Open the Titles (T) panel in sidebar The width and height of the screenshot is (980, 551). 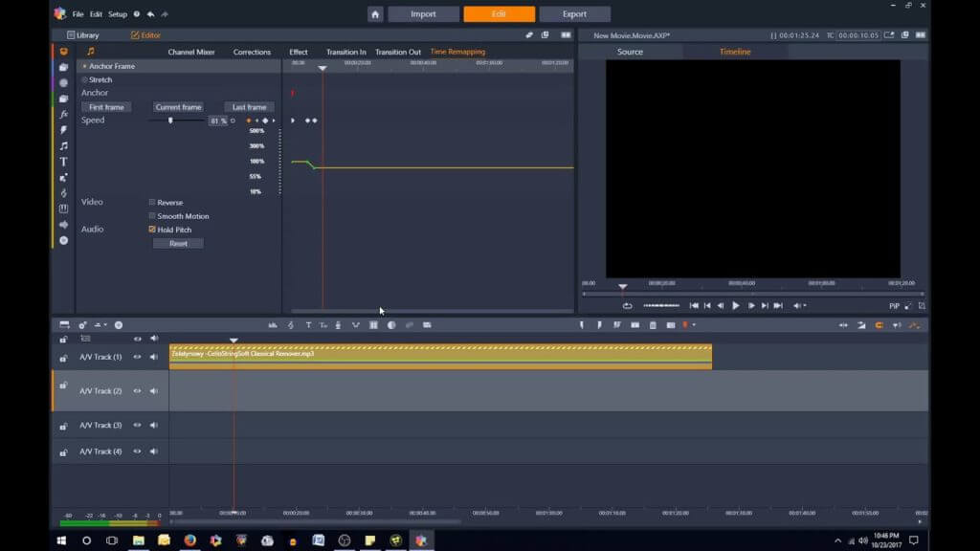tap(63, 162)
